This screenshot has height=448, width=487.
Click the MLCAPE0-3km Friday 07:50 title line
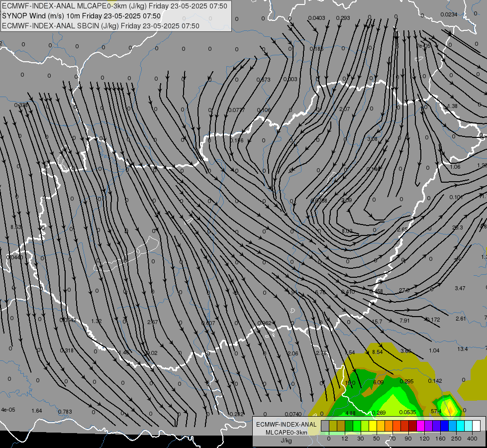[x=114, y=6]
